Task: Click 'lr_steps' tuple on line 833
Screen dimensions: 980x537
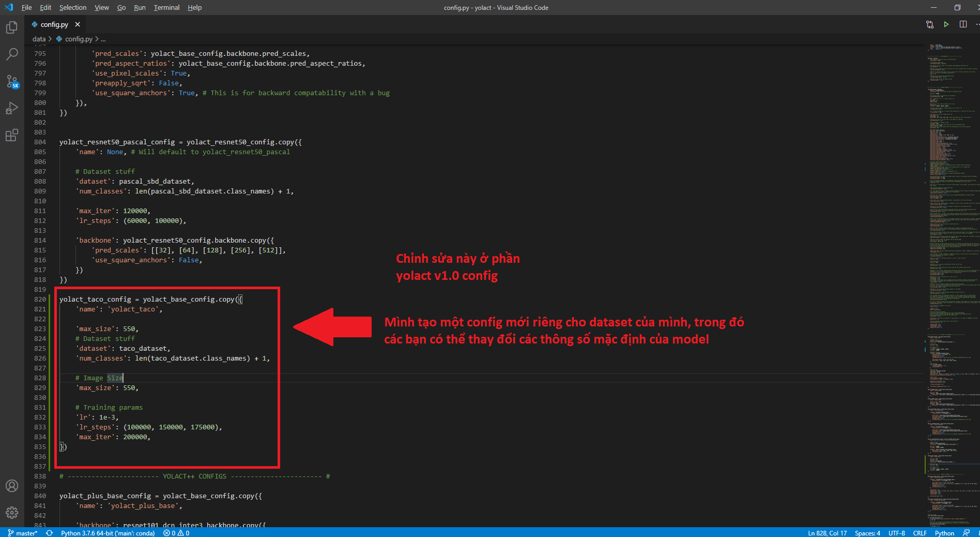Action: point(172,427)
